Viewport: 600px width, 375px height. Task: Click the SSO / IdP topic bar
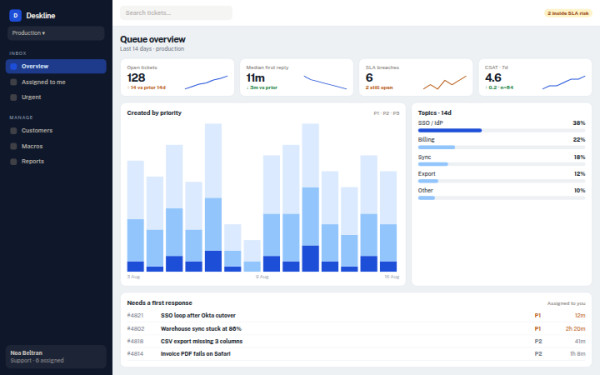click(x=502, y=130)
